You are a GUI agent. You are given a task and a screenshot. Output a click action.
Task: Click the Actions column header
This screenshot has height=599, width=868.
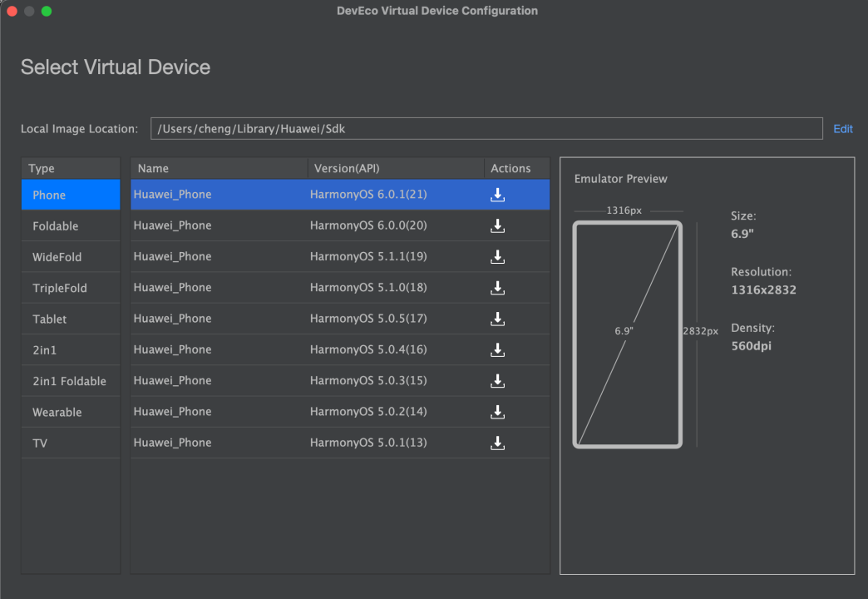click(517, 168)
